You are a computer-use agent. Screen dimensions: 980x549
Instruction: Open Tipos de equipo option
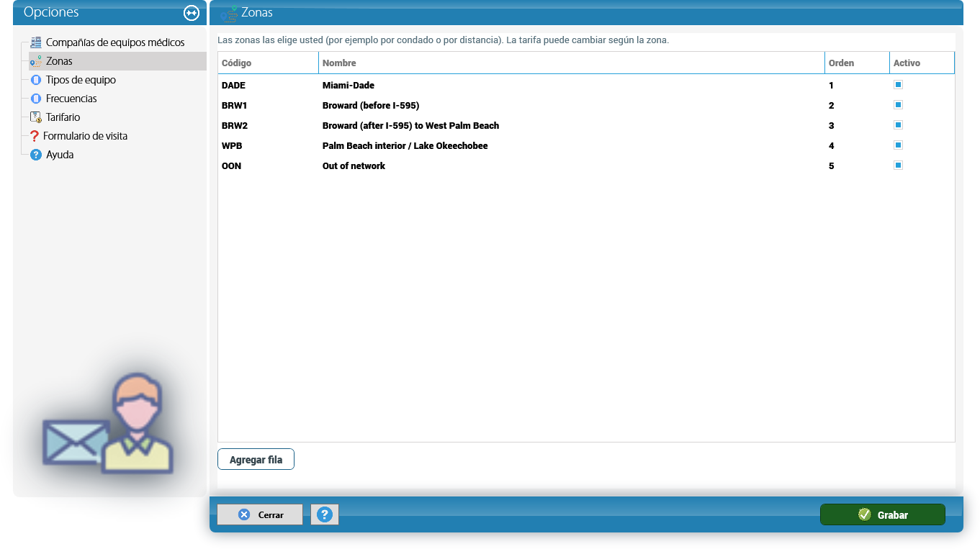point(81,80)
